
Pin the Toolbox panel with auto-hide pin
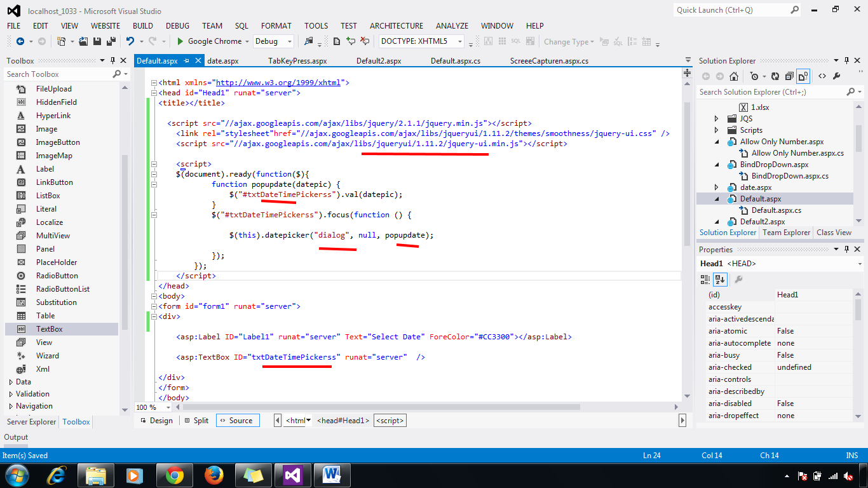point(112,60)
